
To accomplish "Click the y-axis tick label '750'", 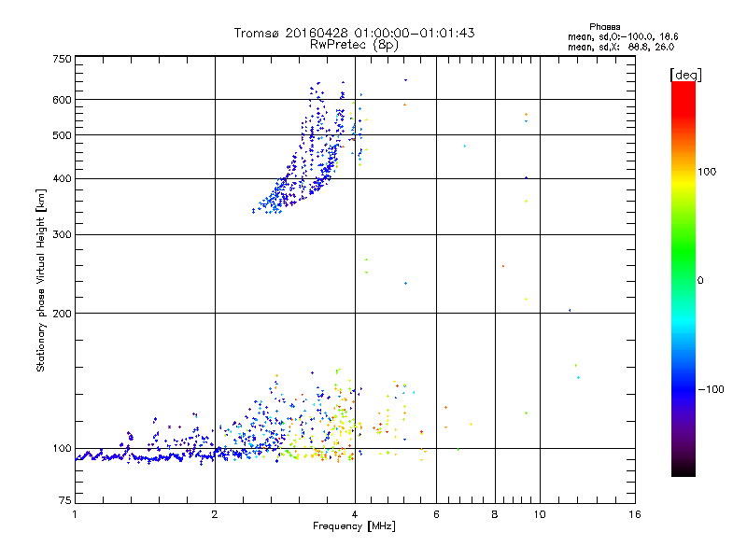I will coord(62,59).
